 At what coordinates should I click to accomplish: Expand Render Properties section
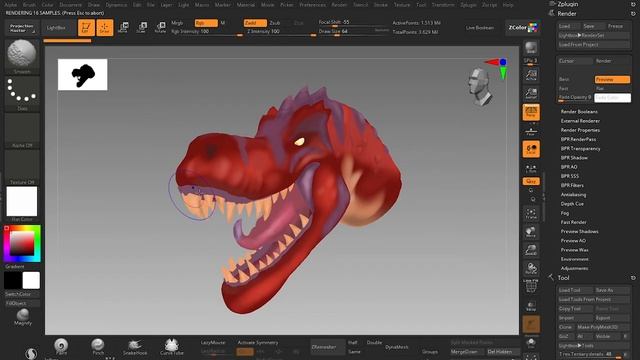[x=580, y=130]
